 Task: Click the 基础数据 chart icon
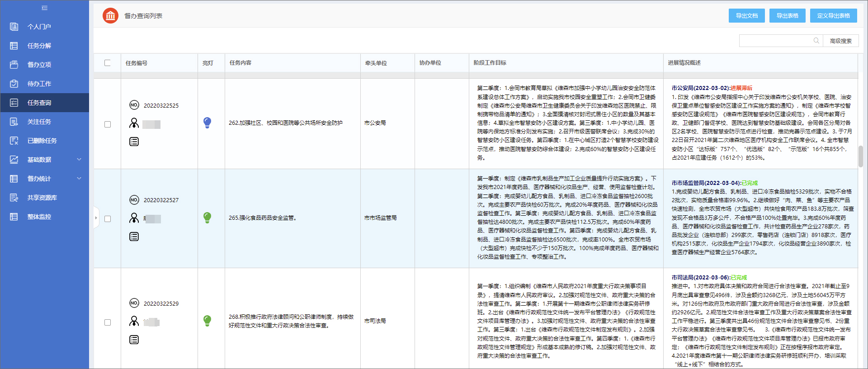pos(14,160)
